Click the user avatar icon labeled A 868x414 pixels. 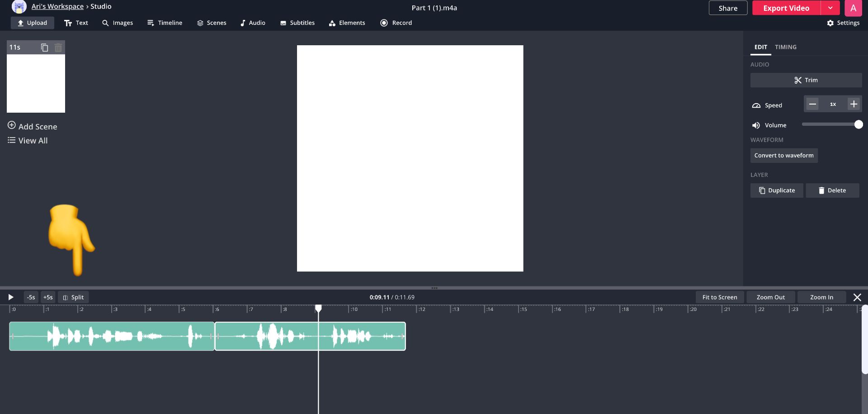[x=853, y=8]
